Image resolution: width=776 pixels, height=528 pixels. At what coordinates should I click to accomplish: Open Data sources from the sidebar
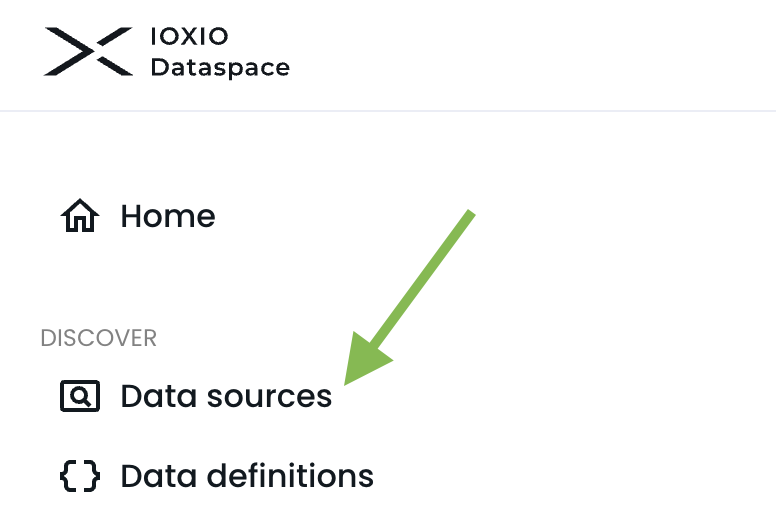coord(226,396)
